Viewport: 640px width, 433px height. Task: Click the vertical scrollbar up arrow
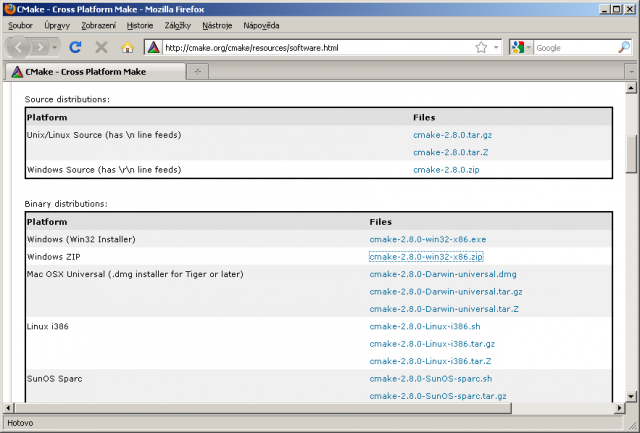(631, 88)
